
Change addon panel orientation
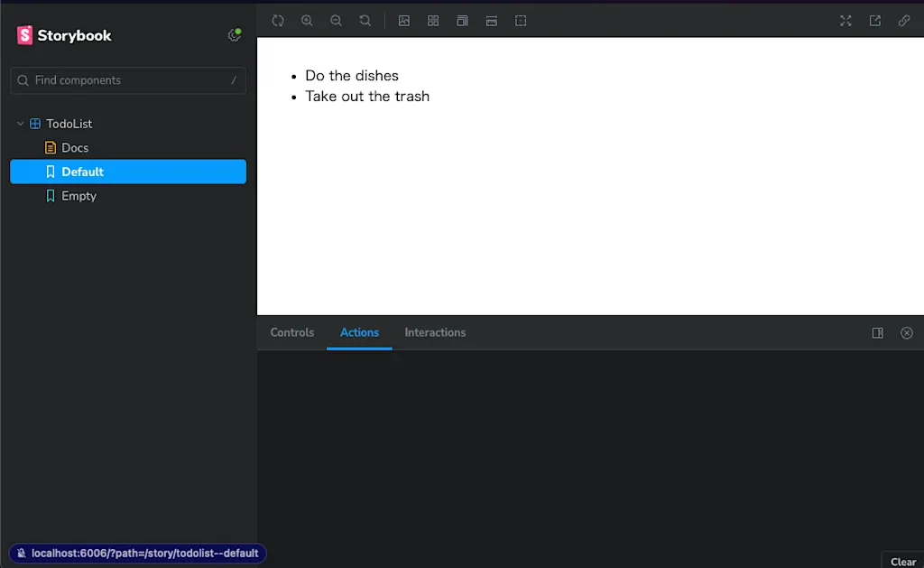(x=877, y=333)
